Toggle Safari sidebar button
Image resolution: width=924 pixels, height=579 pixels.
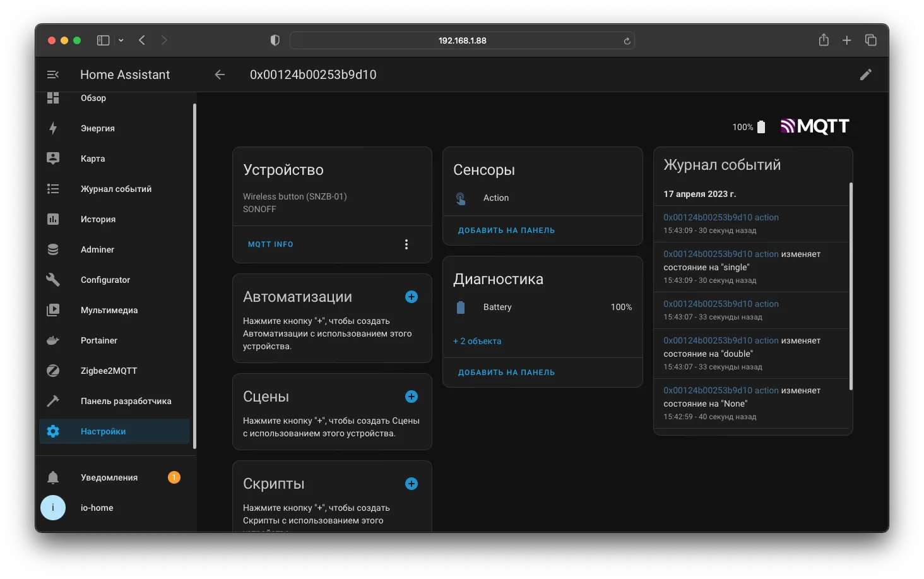[103, 40]
